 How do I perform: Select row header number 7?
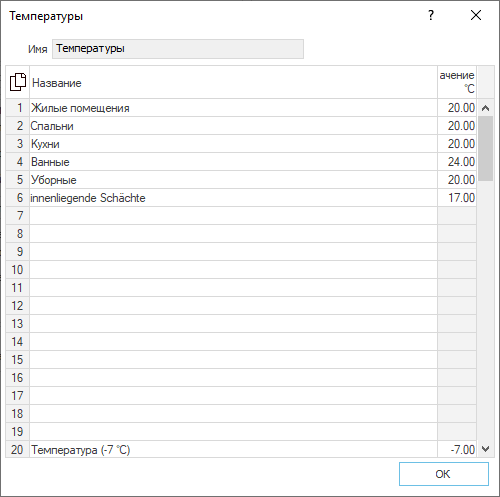pos(18,216)
